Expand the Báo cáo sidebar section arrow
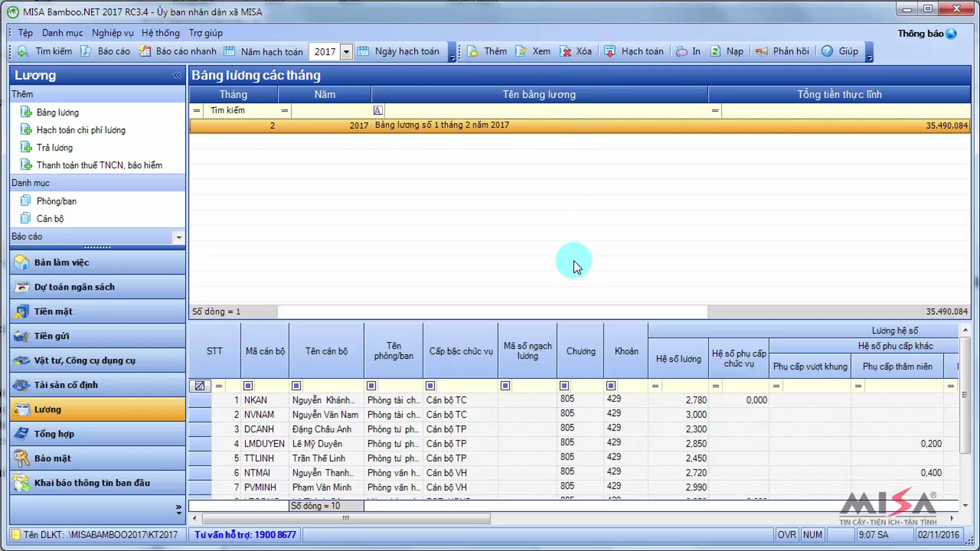This screenshot has height=551, width=980. (x=179, y=237)
